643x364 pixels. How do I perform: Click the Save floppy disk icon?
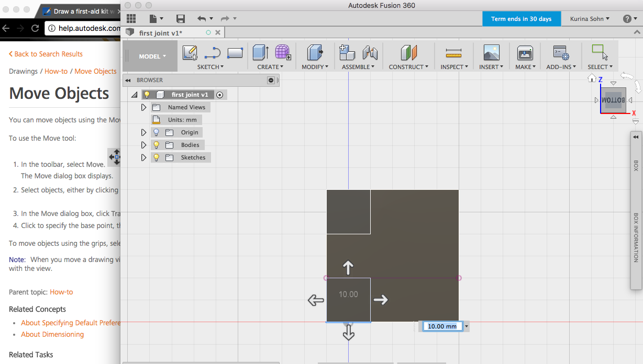point(181,19)
